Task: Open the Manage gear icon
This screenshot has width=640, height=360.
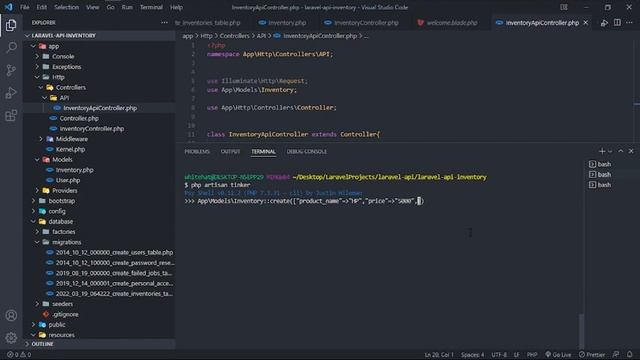Action: [x=11, y=338]
